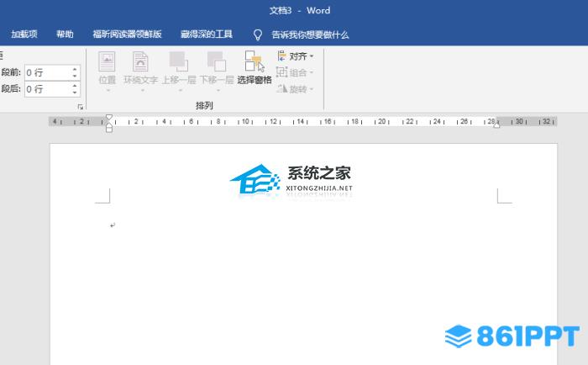Screen dimensions: 588x365
Task: Open the 对齐 align dropdown
Action: [x=295, y=56]
